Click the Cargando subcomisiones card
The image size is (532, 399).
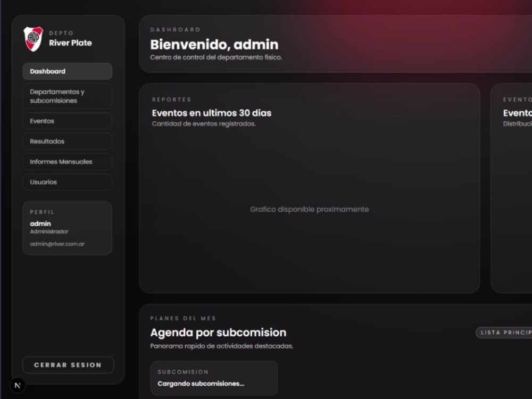click(x=214, y=378)
